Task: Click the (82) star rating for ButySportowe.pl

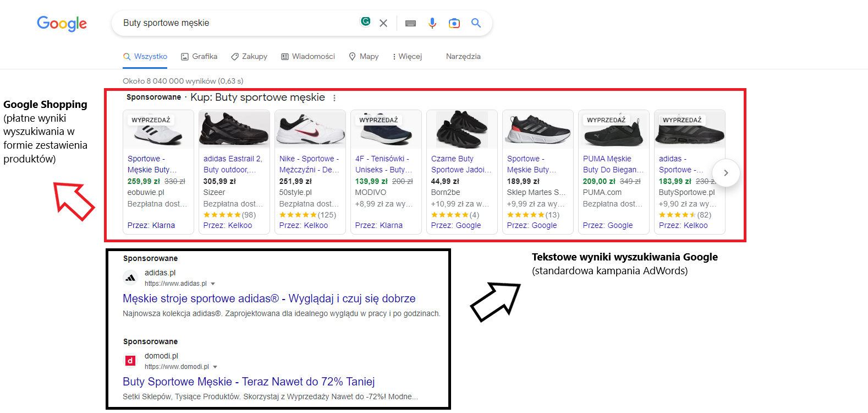Action: point(685,215)
